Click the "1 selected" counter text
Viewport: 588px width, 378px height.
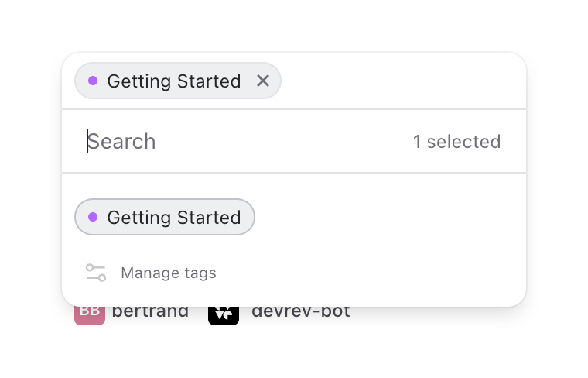(x=456, y=142)
